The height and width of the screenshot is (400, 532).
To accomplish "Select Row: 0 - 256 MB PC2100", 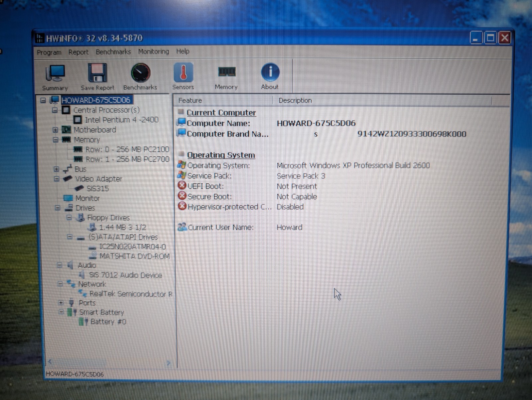I will (x=127, y=149).
